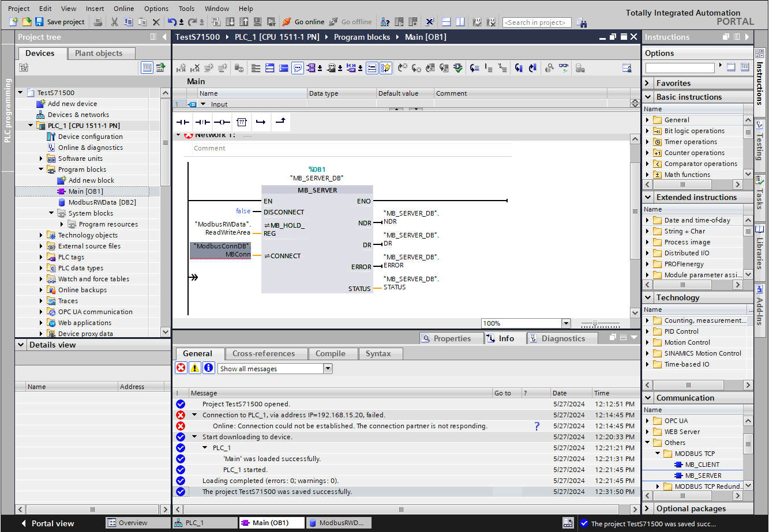769x532 pixels.
Task: Expand the Favorites section
Action: point(648,83)
